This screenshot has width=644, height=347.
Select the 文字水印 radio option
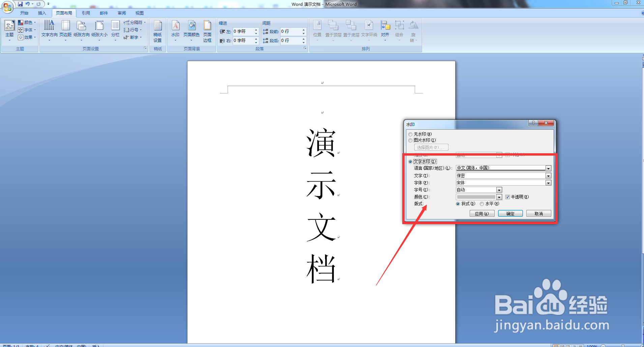click(x=410, y=161)
